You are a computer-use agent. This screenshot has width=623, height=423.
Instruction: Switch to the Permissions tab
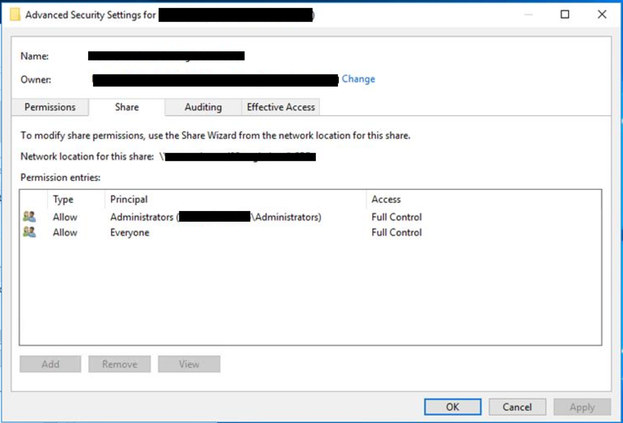(x=49, y=107)
